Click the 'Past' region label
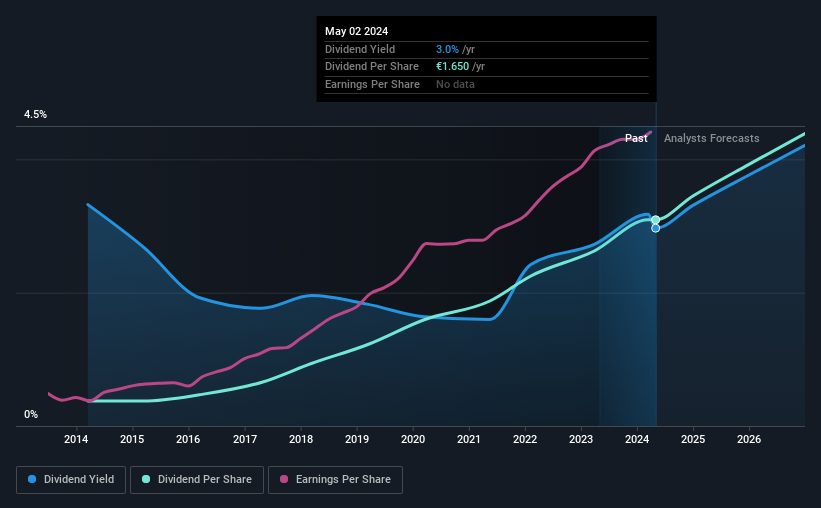Image resolution: width=821 pixels, height=508 pixels. click(x=636, y=138)
